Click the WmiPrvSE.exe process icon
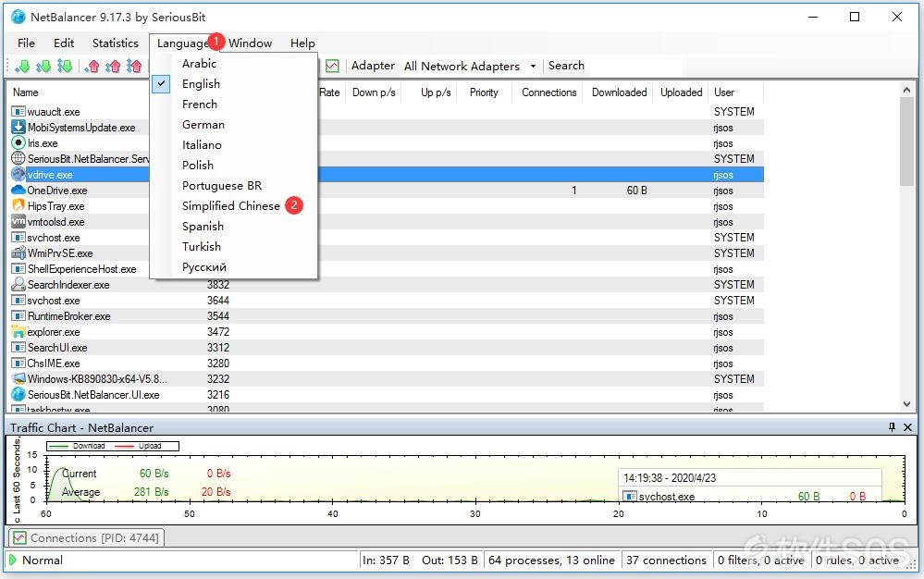 click(x=18, y=253)
